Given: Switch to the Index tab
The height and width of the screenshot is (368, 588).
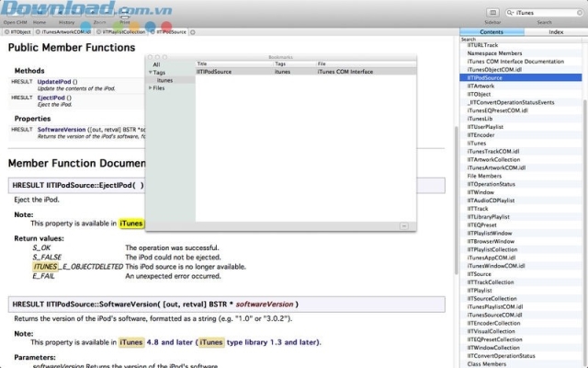Looking at the screenshot, I should [x=556, y=31].
